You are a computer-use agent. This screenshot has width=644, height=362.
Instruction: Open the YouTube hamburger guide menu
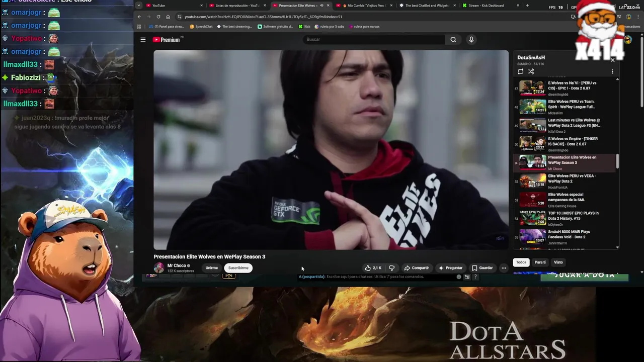[143, 40]
